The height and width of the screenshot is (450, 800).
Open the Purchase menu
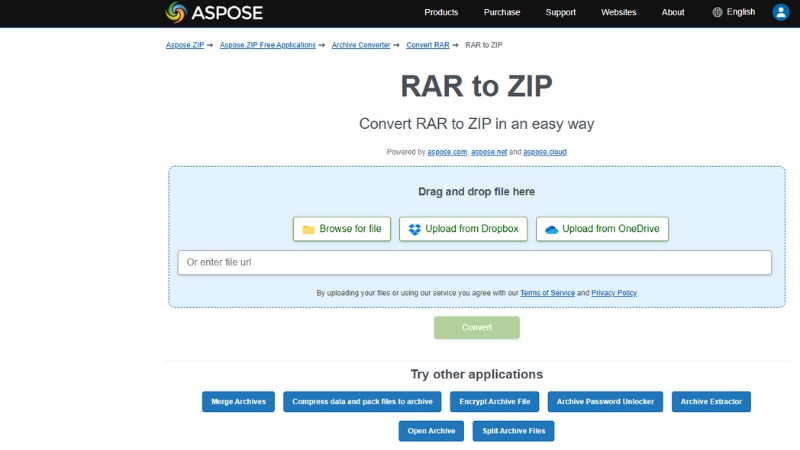pyautogui.click(x=501, y=12)
